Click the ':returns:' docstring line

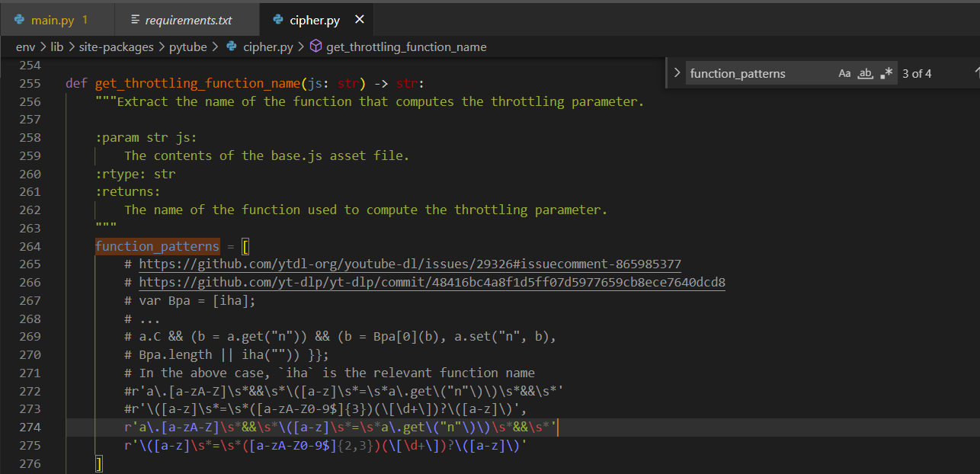(x=128, y=192)
